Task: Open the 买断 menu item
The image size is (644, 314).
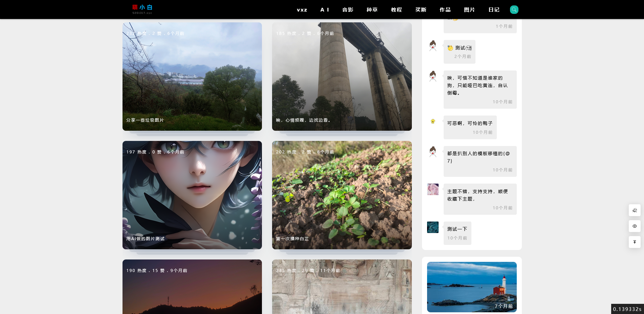Action: tap(421, 9)
